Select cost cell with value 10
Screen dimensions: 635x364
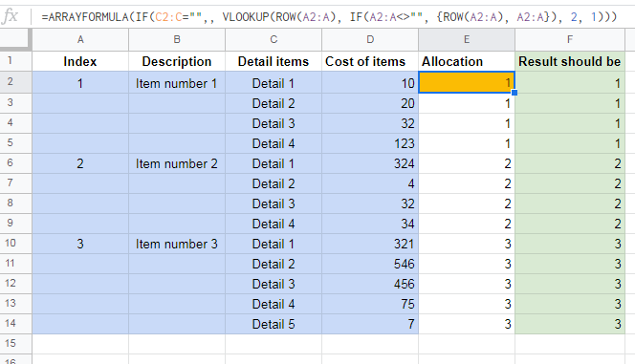(x=370, y=83)
